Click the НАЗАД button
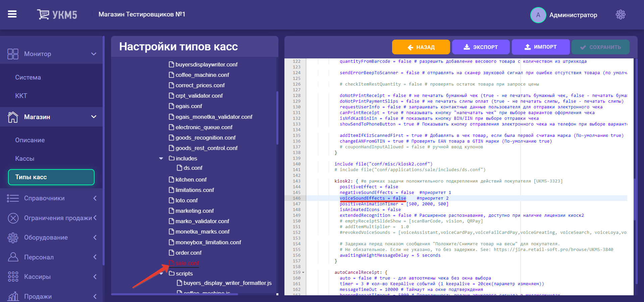The width and height of the screenshot is (644, 302). (x=421, y=47)
